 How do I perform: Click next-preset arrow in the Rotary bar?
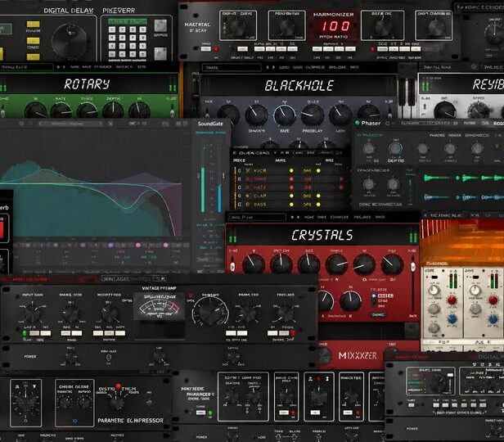pos(64,67)
